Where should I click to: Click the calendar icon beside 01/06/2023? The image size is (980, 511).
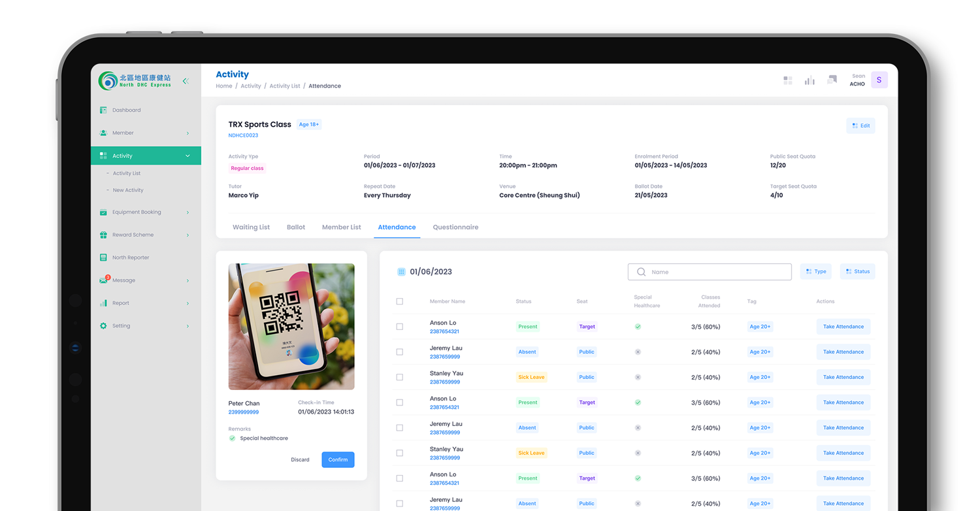point(401,272)
